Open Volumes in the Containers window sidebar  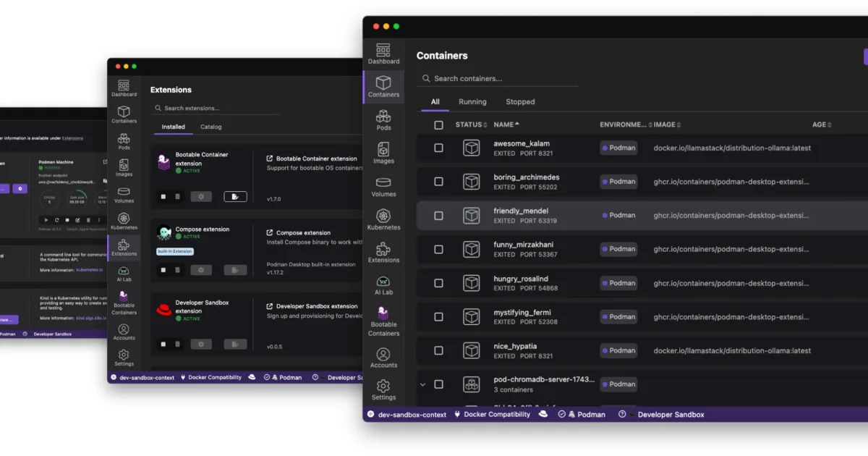pos(383,187)
